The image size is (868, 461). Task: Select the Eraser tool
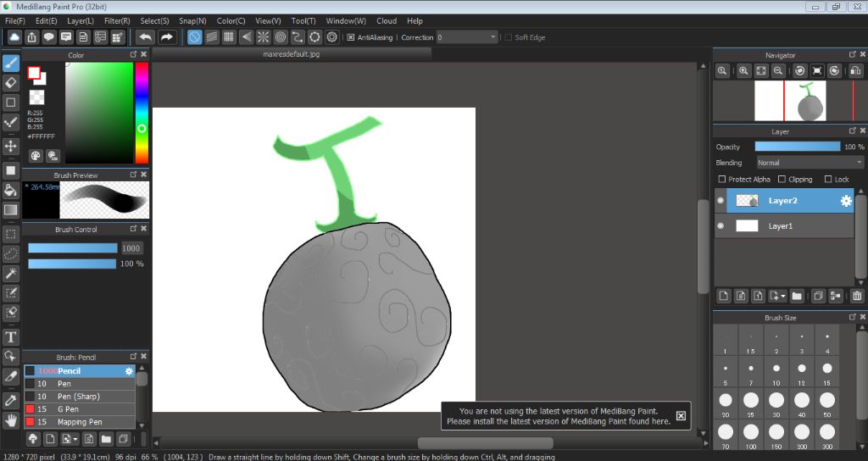(11, 82)
